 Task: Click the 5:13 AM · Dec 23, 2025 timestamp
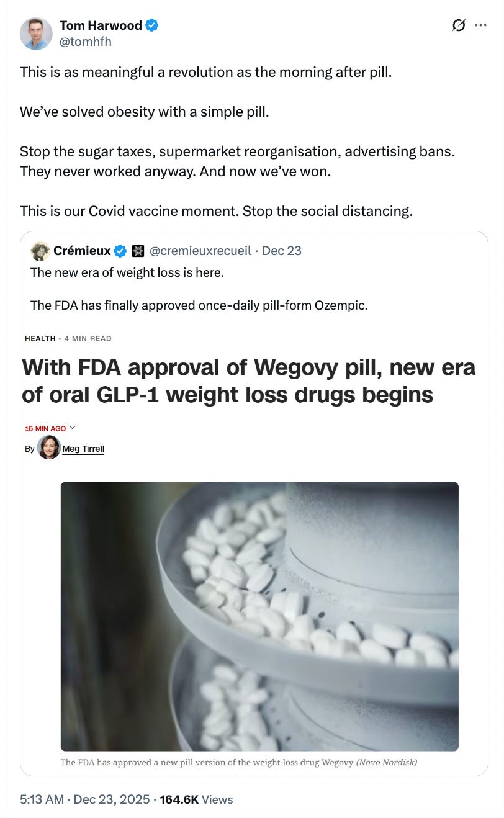(85, 799)
